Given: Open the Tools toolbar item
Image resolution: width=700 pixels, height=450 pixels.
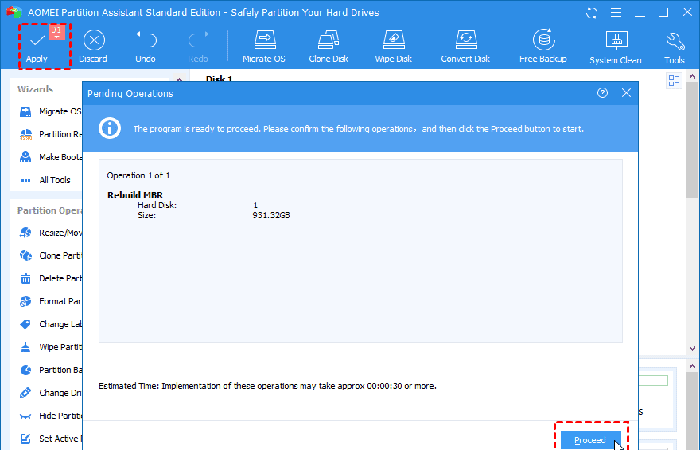Looking at the screenshot, I should click(x=674, y=46).
